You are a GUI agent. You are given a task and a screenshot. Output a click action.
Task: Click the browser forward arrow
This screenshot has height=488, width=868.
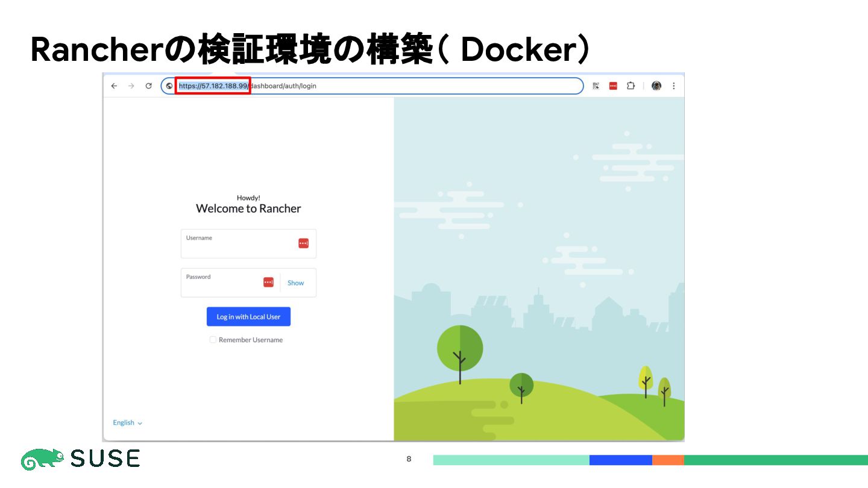click(131, 86)
